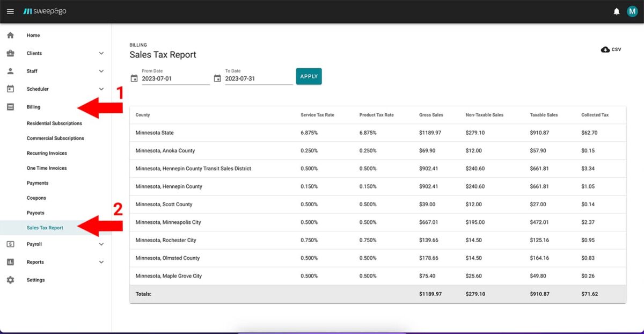Open Settings using the gear icon
Viewport: 644px width, 334px height.
pyautogui.click(x=11, y=279)
